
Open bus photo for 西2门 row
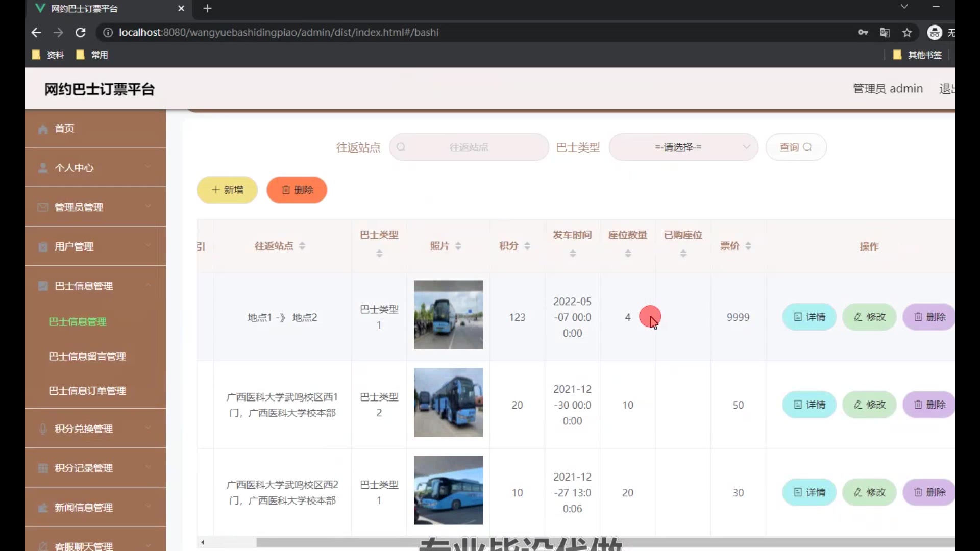pos(448,490)
